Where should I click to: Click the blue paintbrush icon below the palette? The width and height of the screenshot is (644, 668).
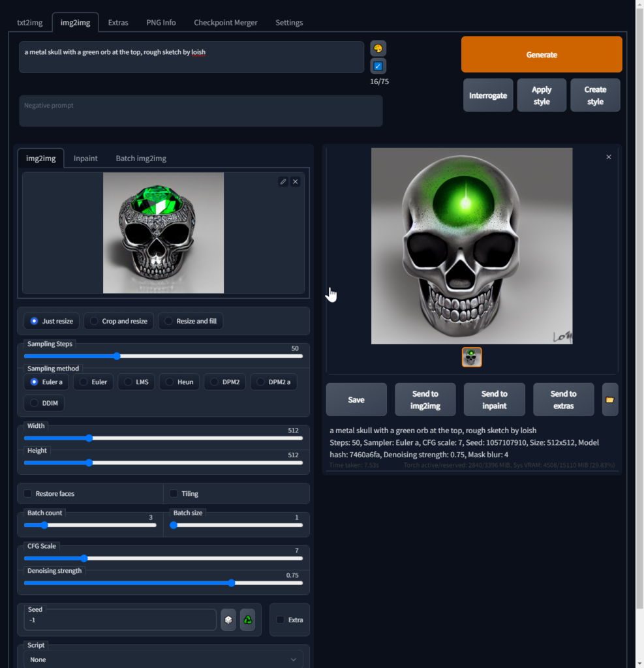[x=378, y=65]
